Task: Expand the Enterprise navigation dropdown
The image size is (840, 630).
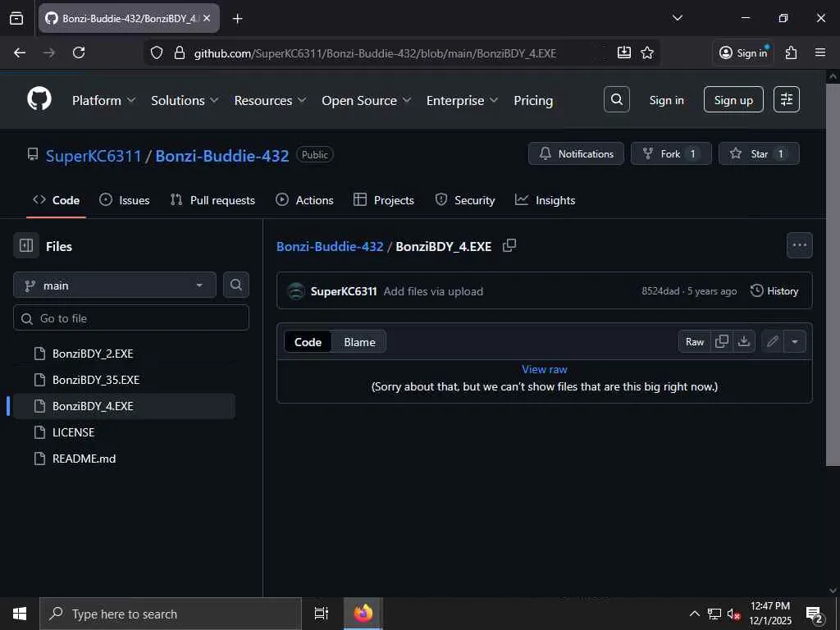Action: pyautogui.click(x=463, y=101)
